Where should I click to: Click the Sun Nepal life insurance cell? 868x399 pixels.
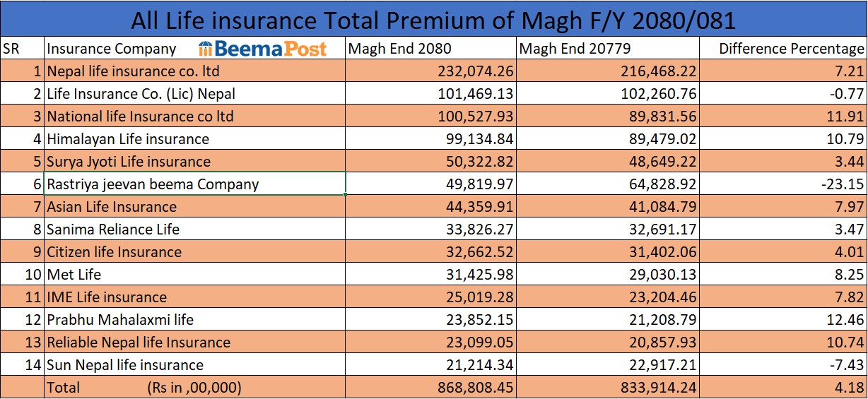(x=194, y=365)
